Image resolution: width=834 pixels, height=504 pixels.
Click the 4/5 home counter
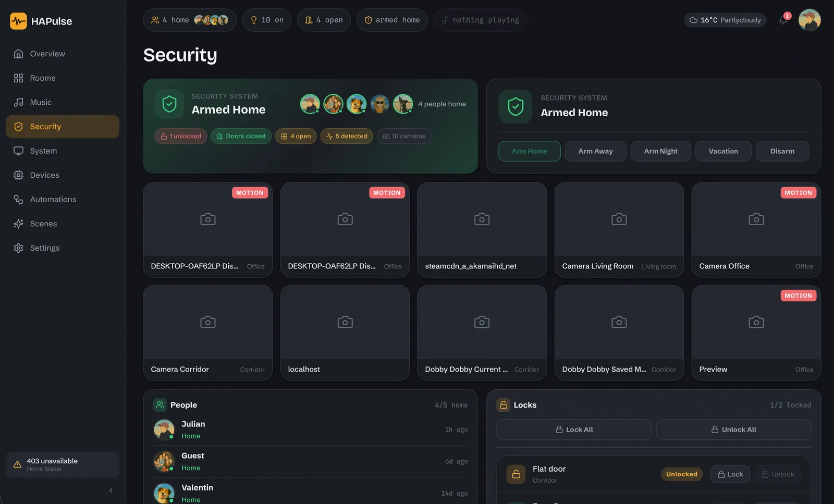pyautogui.click(x=451, y=405)
